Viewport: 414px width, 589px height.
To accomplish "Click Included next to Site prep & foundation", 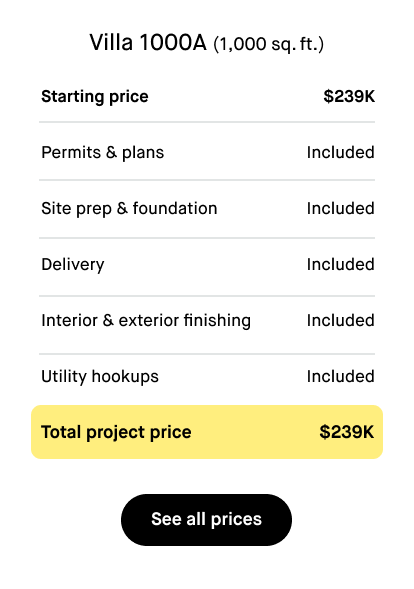I will tap(340, 208).
